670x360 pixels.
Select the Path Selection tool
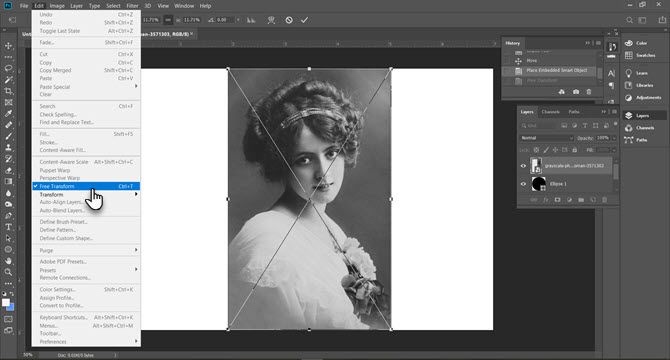tap(8, 238)
